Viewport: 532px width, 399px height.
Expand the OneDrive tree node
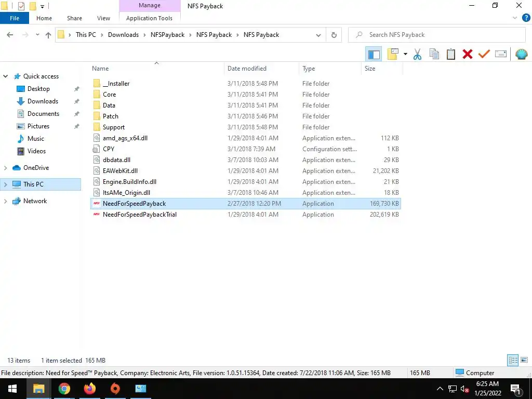(x=5, y=168)
